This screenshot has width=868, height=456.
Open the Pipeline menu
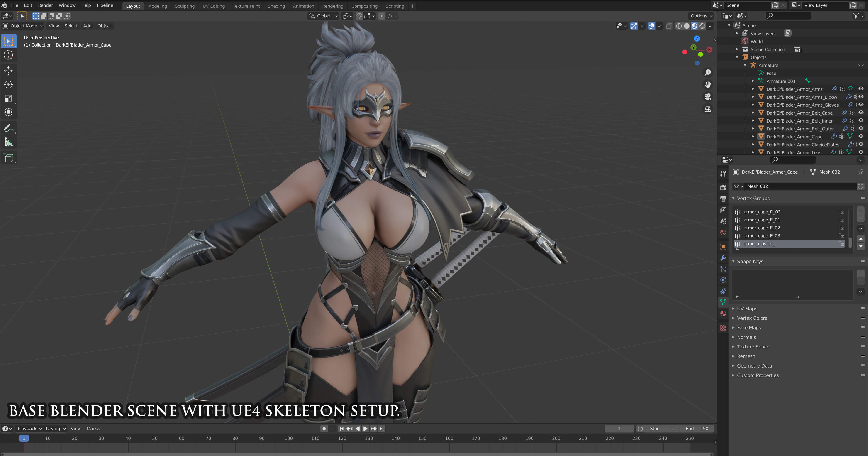pyautogui.click(x=105, y=5)
